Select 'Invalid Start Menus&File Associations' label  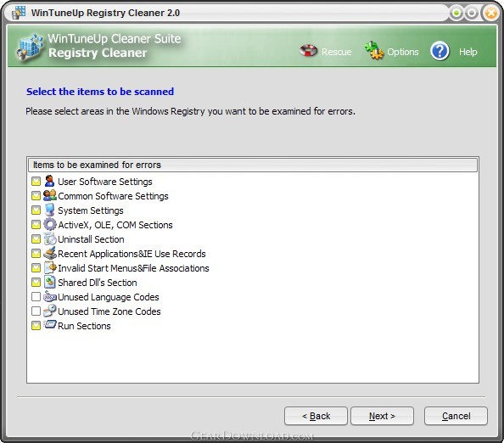coord(133,268)
